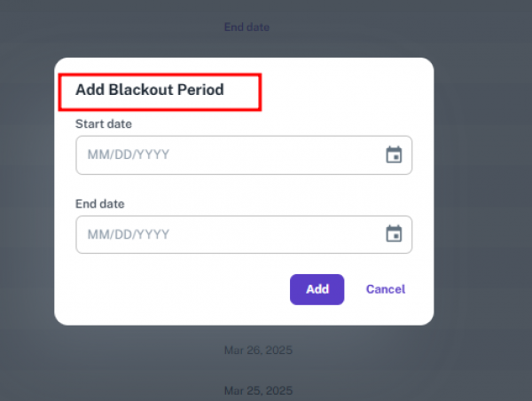Click the dimmed backdrop right of the dialog
Screen dimensions: 532x401
click(x=483, y=195)
